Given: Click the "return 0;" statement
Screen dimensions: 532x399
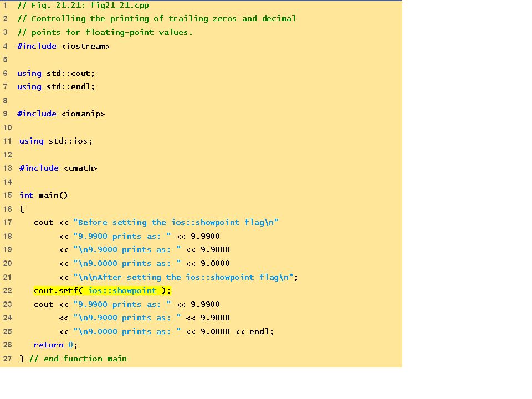Looking at the screenshot, I should [55, 345].
